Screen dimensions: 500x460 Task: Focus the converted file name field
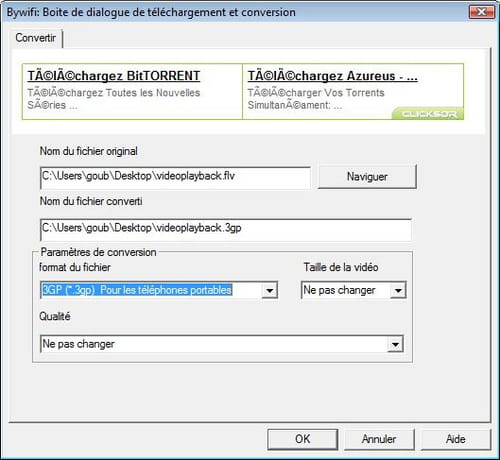click(226, 229)
